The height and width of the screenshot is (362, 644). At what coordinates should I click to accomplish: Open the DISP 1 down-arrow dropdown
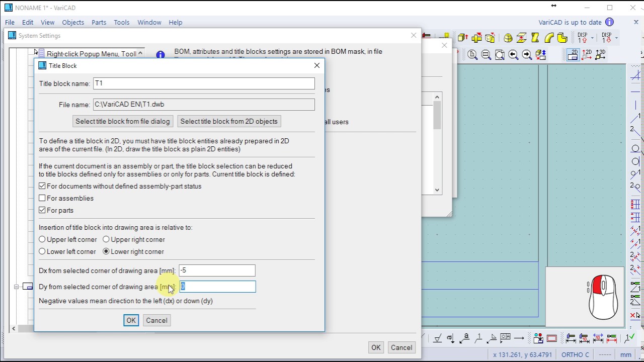[616, 38]
